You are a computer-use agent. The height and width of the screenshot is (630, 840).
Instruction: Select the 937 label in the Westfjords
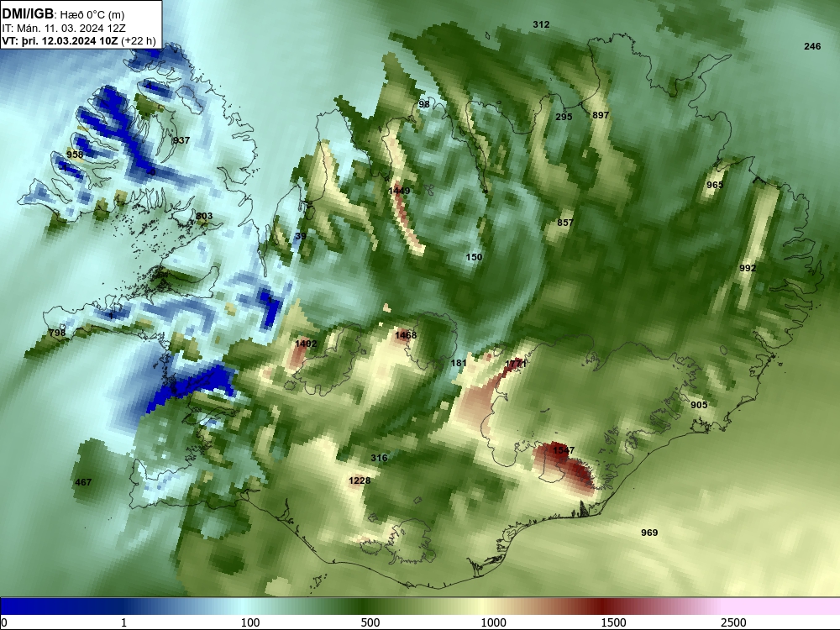point(181,140)
